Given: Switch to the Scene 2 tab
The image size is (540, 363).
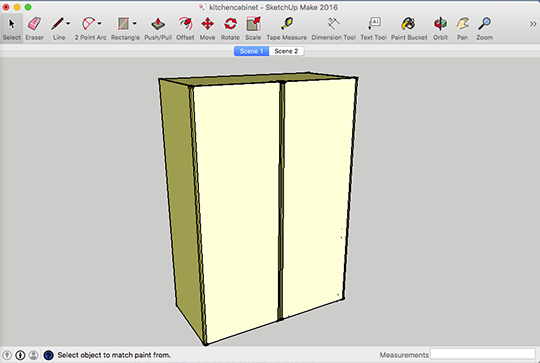Looking at the screenshot, I should (287, 51).
